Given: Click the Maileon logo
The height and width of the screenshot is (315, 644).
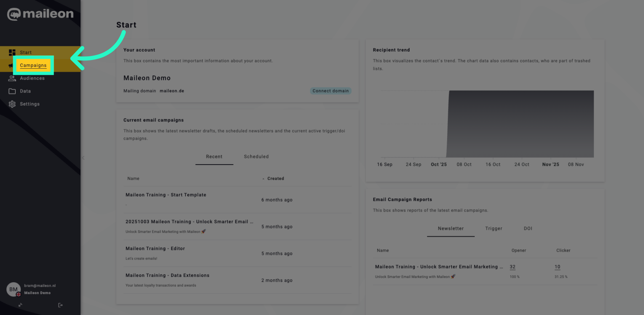Looking at the screenshot, I should (x=40, y=14).
